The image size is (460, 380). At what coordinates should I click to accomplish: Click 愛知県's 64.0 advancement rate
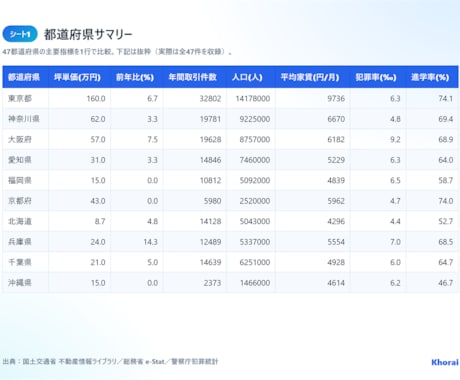[x=446, y=160]
